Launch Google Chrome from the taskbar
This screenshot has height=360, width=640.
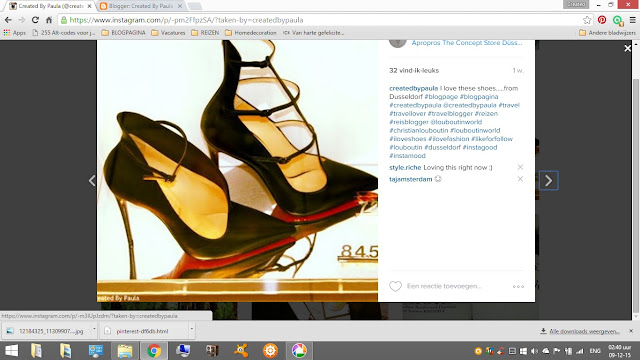154,351
